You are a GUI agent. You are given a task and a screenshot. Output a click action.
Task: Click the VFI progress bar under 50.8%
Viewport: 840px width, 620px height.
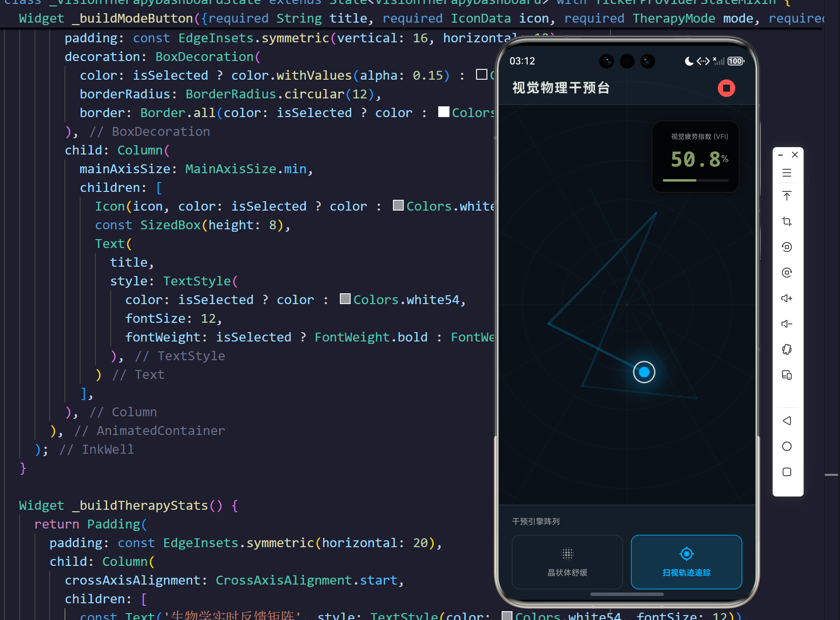click(695, 181)
